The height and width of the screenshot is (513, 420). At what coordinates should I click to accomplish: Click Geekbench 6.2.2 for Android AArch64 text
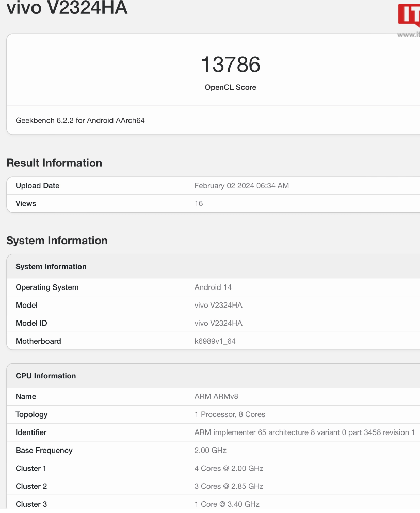pyautogui.click(x=80, y=120)
